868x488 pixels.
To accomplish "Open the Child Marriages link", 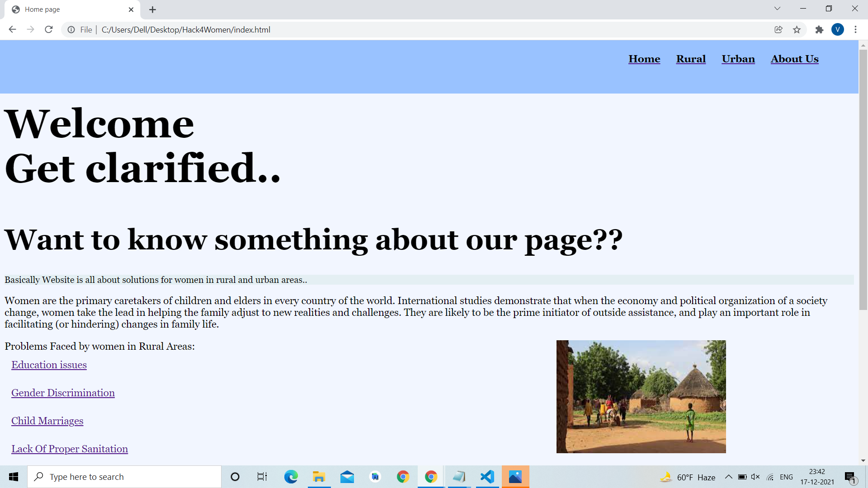I will click(47, 421).
